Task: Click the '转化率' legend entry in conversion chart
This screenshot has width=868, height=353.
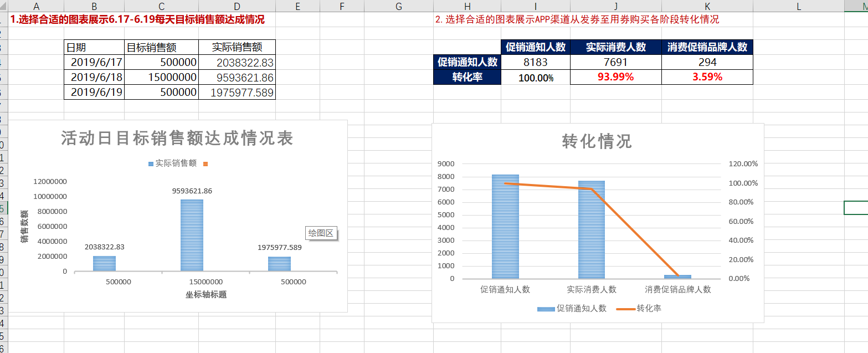Action: 639,308
